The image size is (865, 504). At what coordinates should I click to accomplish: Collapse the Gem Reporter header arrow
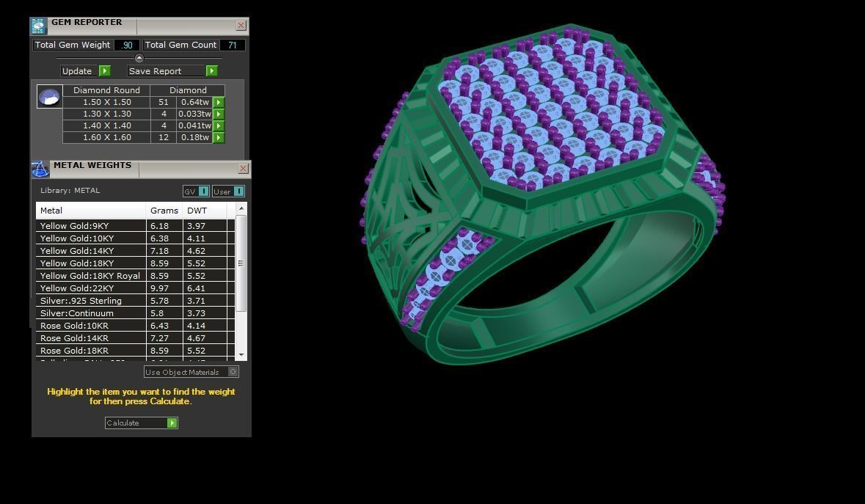[139, 58]
